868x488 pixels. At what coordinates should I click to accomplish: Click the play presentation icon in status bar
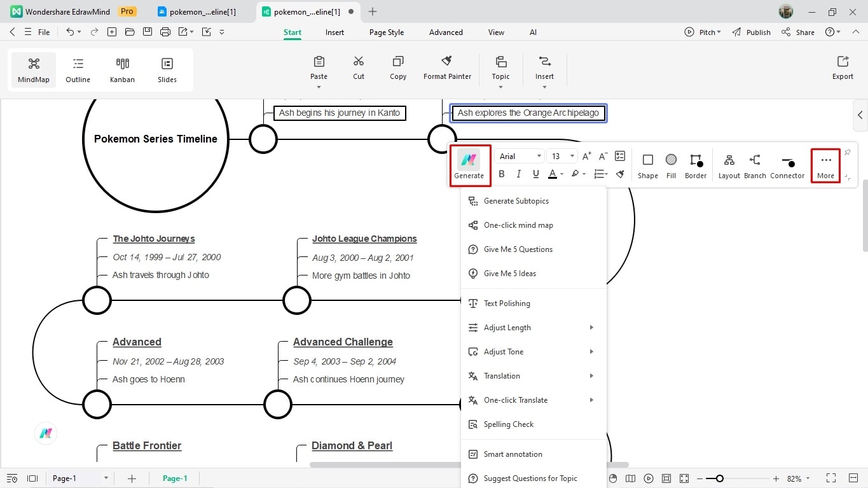pos(648,478)
